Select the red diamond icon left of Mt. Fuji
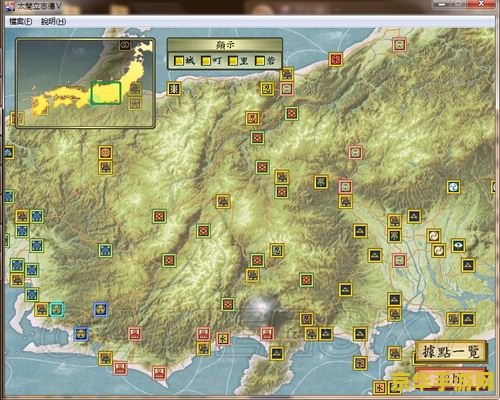The image size is (500, 400). 228,304
